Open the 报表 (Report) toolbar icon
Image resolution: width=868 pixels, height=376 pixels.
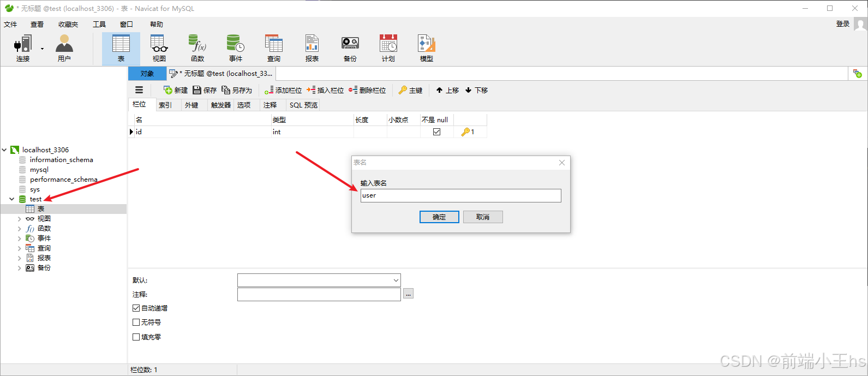pyautogui.click(x=312, y=48)
